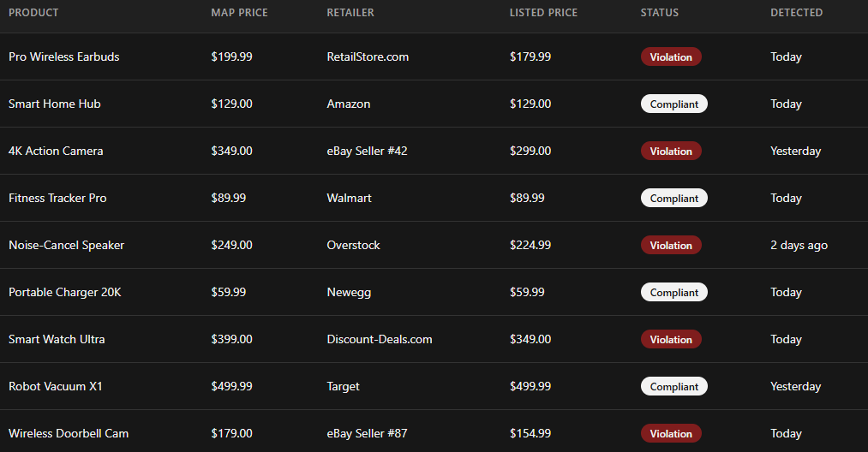Sort by the MAP PRICE column header
The image size is (868, 452).
pyautogui.click(x=239, y=13)
